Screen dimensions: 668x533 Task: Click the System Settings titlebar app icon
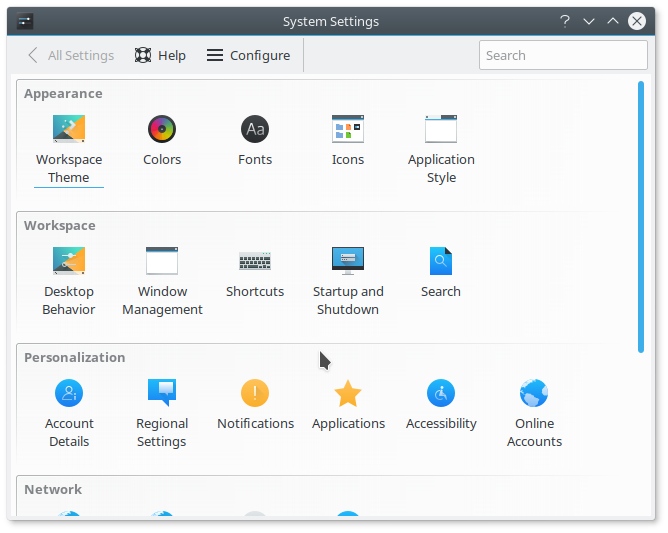[25, 21]
